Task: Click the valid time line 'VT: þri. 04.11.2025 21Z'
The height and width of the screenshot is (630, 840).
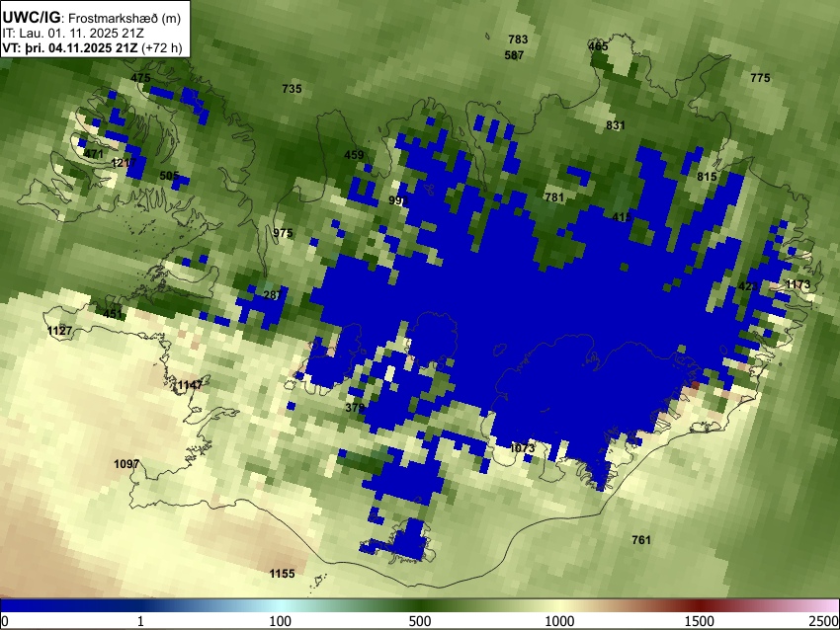Action: 70,47
